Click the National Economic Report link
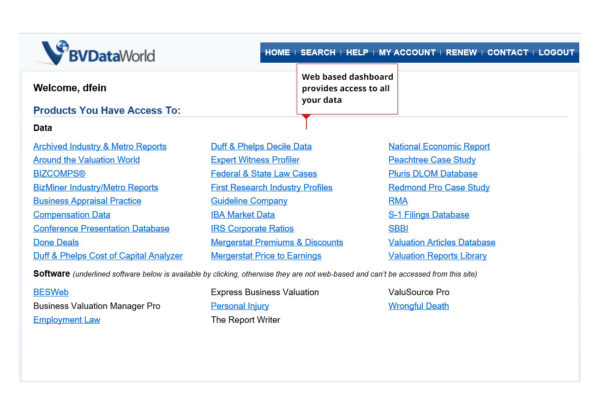The width and height of the screenshot is (600, 415). pos(439,147)
